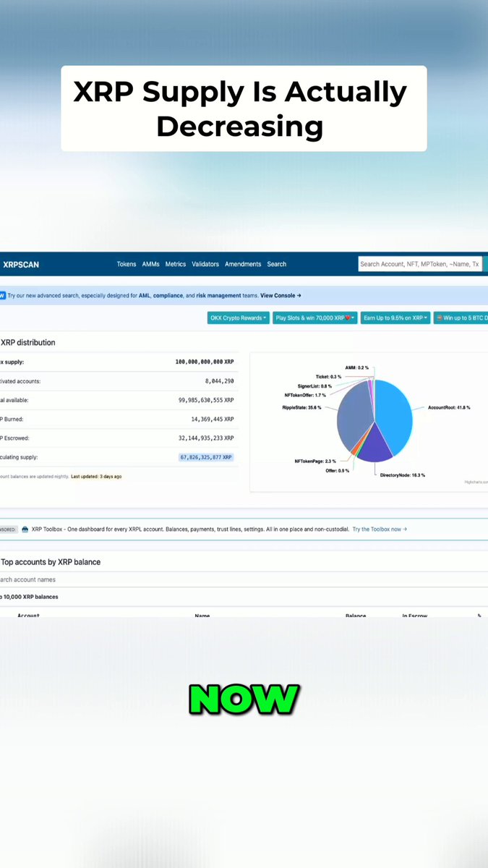The image size is (488, 868).
Task: Click the In Escrow column header
Action: click(x=415, y=616)
